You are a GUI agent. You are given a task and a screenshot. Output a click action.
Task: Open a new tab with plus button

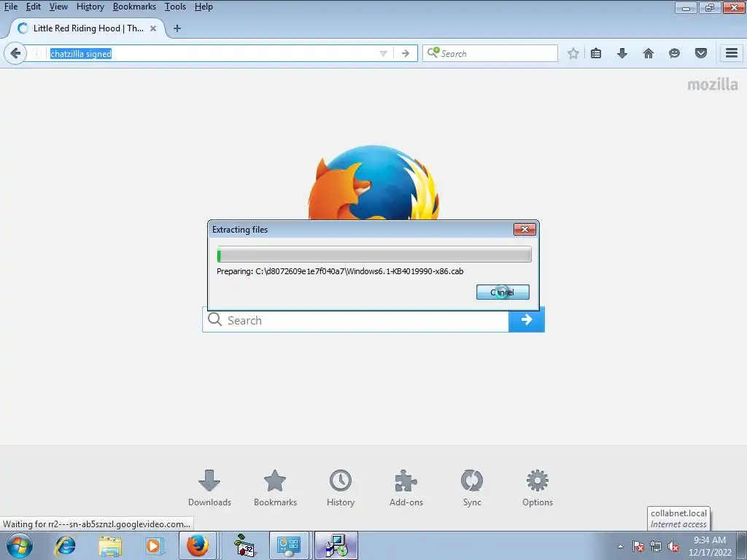pyautogui.click(x=177, y=28)
